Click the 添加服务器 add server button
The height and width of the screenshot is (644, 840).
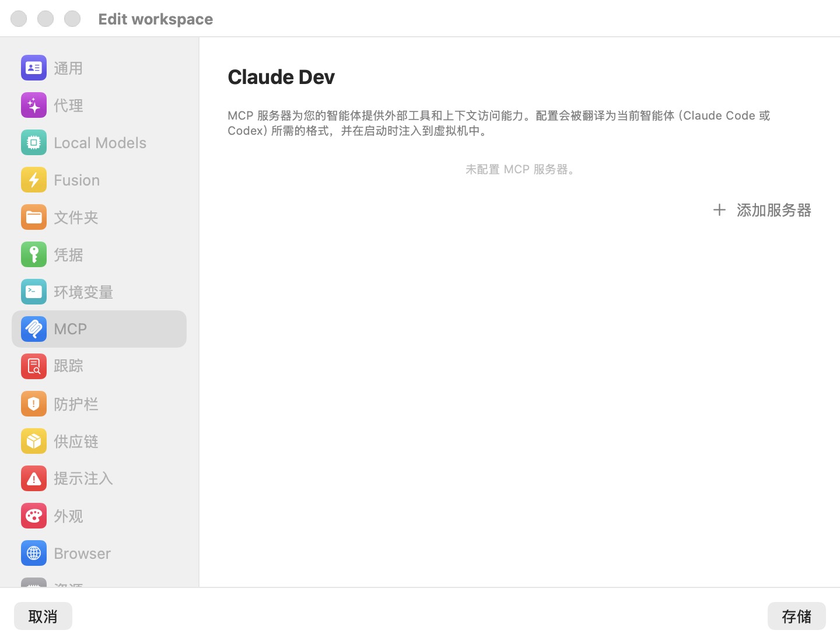pos(762,210)
